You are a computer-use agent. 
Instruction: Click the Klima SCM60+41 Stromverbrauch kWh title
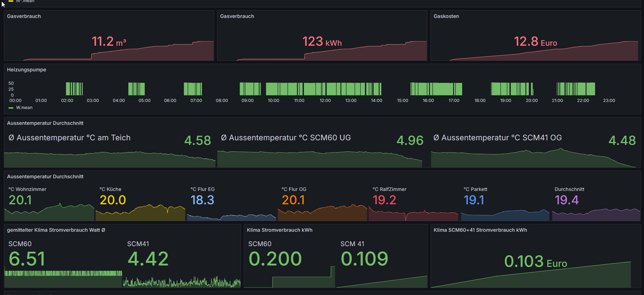480,230
